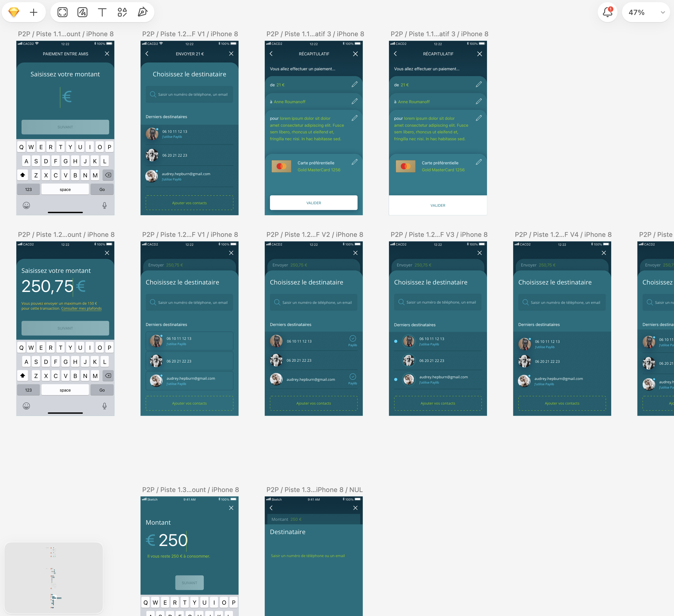This screenshot has height=616, width=674.
Task: Open the Symbols and components tool
Action: (x=122, y=12)
